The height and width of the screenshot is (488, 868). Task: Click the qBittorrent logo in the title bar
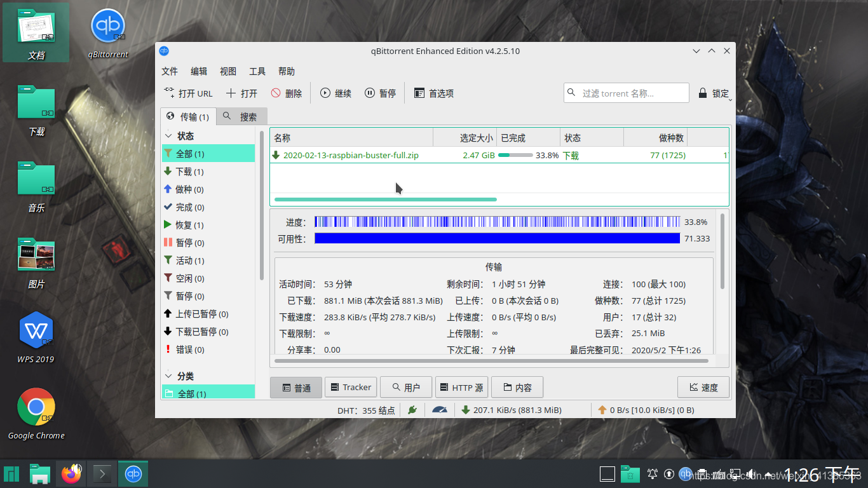pyautogui.click(x=164, y=51)
